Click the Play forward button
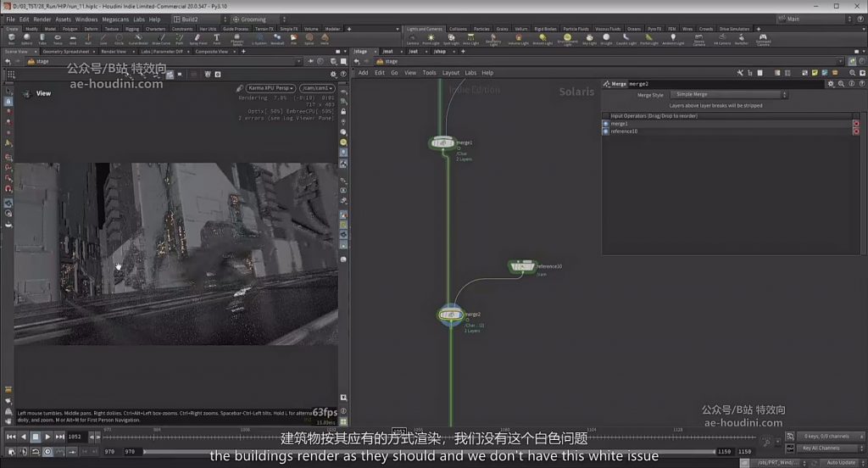 pos(47,437)
